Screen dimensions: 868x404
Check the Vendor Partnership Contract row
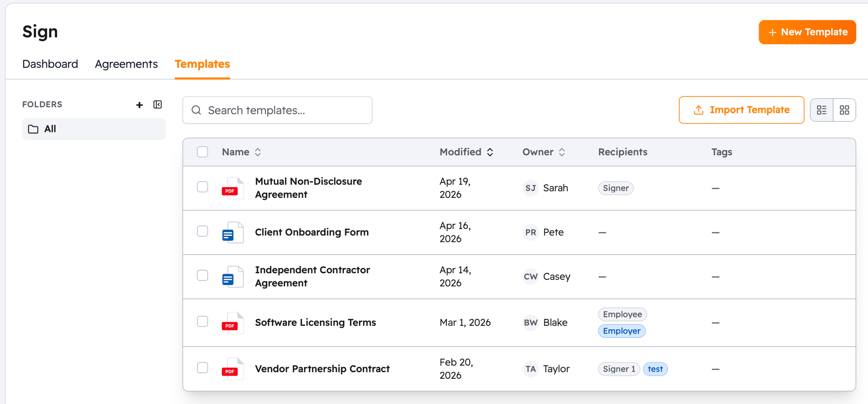202,368
